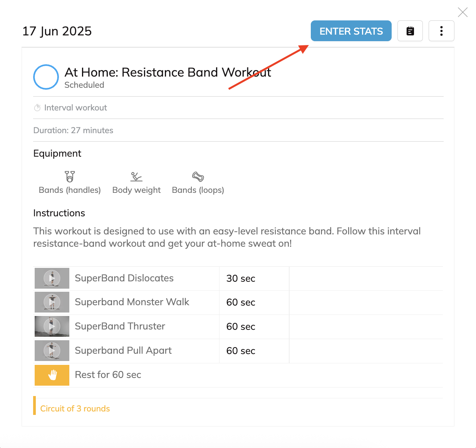Click the Bands (loops) equipment icon
The image size is (476, 448).
pos(198,177)
